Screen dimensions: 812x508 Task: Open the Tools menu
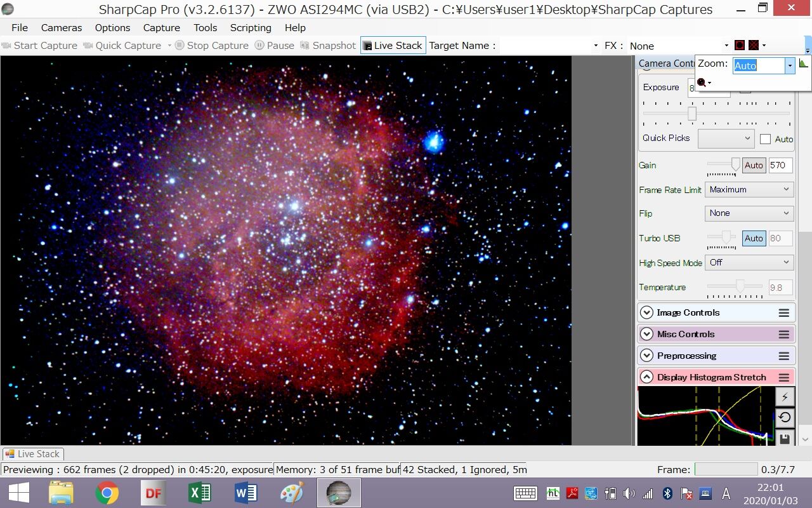coord(206,27)
